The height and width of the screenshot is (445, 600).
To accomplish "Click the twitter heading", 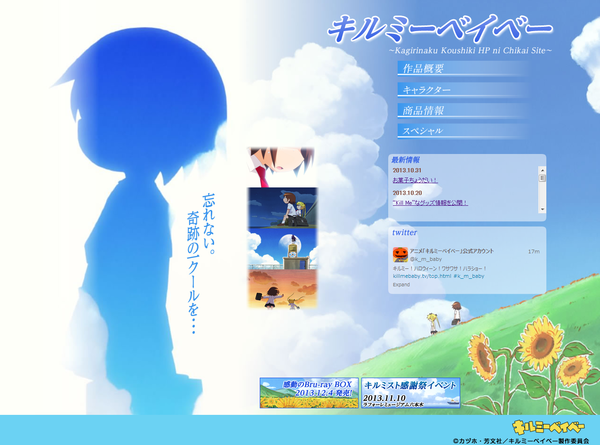I will point(404,232).
